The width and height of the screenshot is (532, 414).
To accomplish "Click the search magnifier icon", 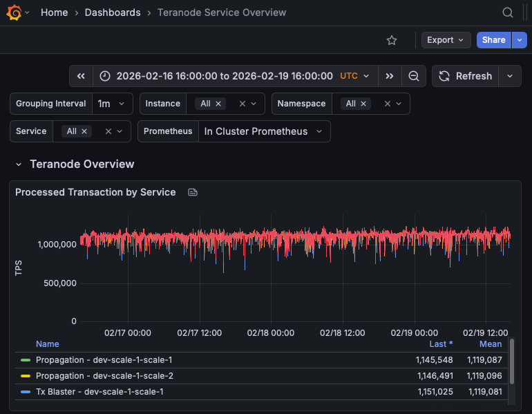I will coord(508,12).
